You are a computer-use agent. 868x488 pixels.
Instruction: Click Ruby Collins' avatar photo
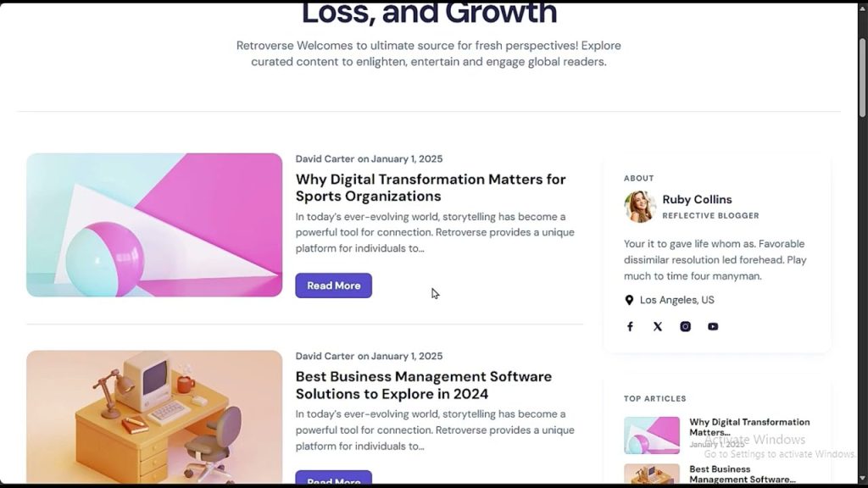[640, 207]
